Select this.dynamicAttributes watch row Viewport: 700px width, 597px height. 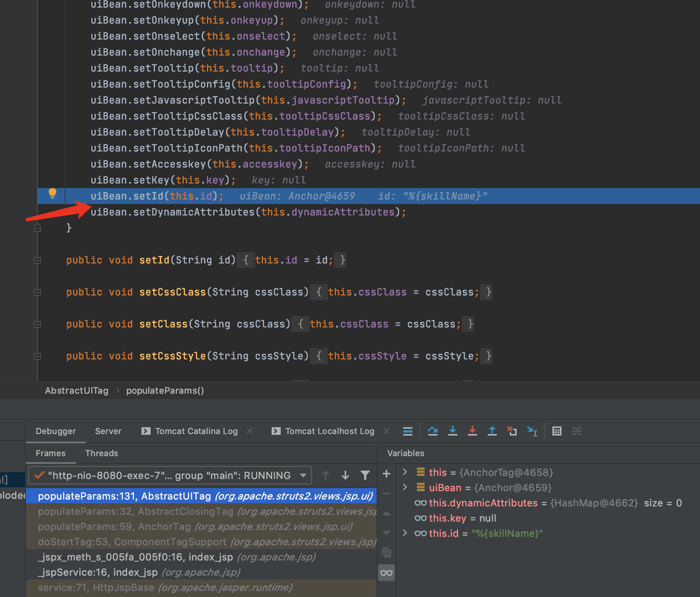548,503
